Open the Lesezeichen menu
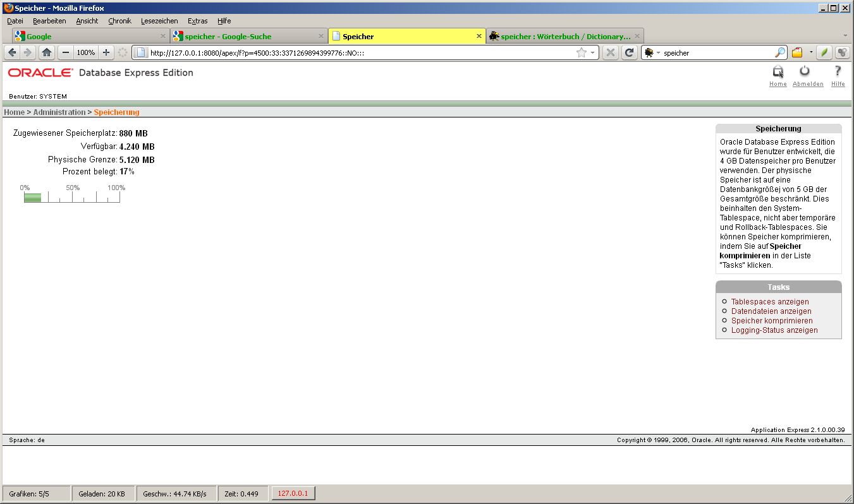Image resolution: width=854 pixels, height=504 pixels. tap(159, 21)
